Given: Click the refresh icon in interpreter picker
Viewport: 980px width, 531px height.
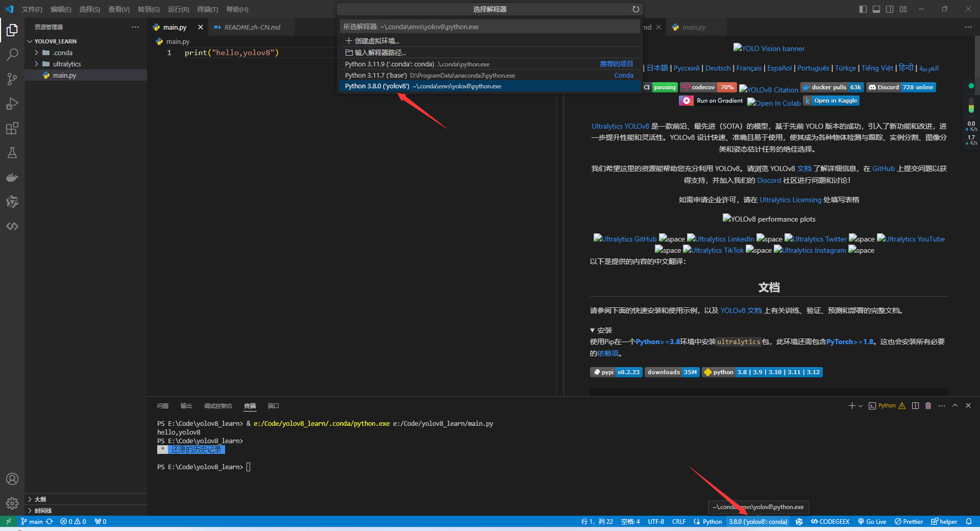Looking at the screenshot, I should click(x=635, y=9).
